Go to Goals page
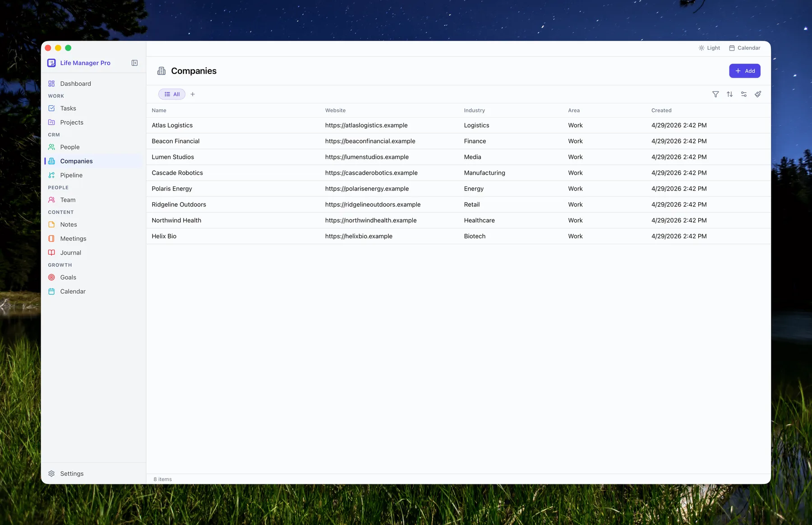This screenshot has height=525, width=812. coord(68,277)
